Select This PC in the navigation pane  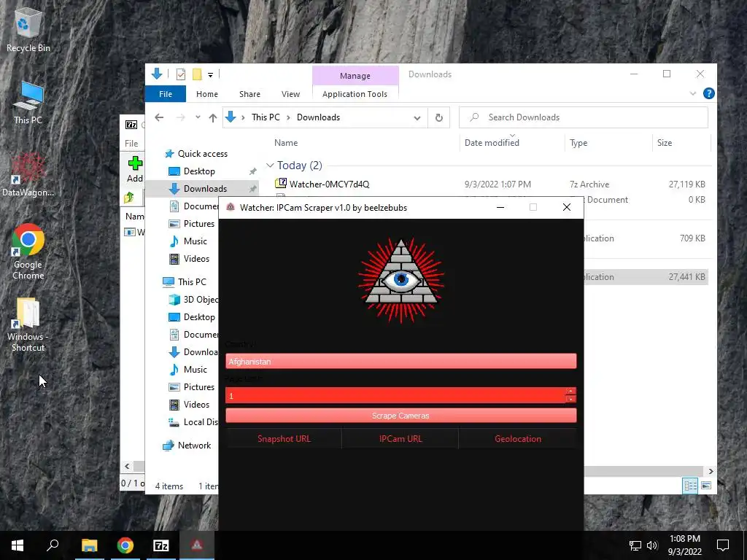click(192, 282)
